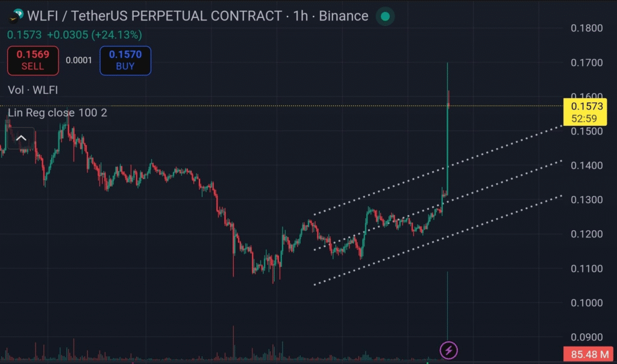The height and width of the screenshot is (364, 617).
Task: Collapse the indicator legend with chevron
Action: [x=21, y=139]
